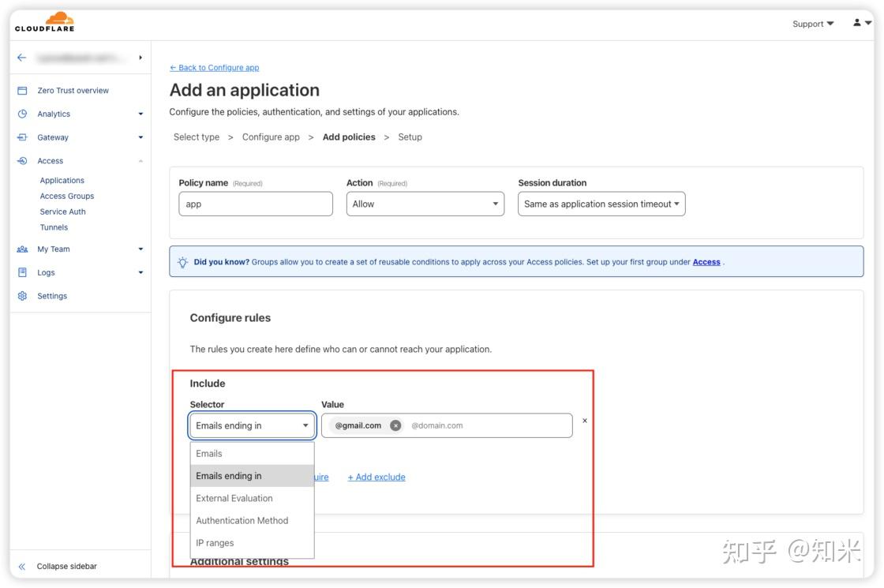The height and width of the screenshot is (588, 884).
Task: Click the Add exclude link
Action: tap(376, 477)
